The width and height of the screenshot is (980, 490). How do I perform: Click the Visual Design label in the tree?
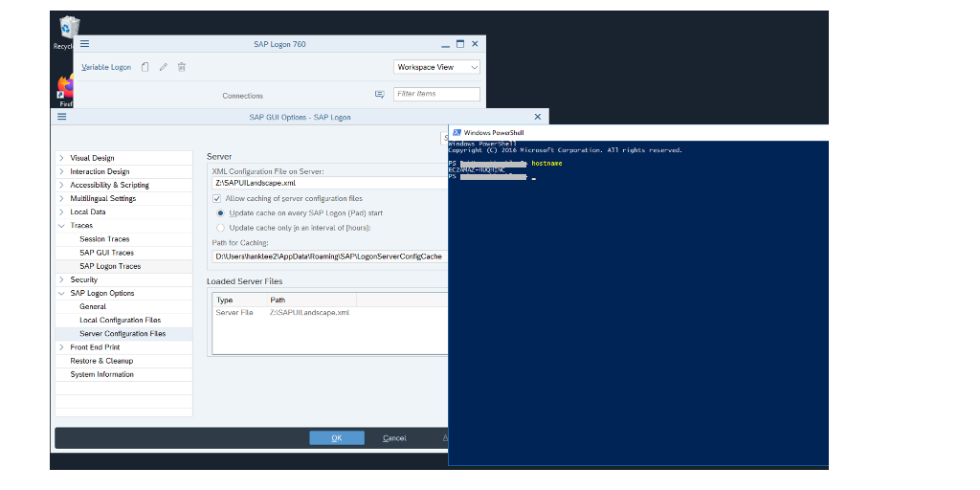(x=92, y=158)
